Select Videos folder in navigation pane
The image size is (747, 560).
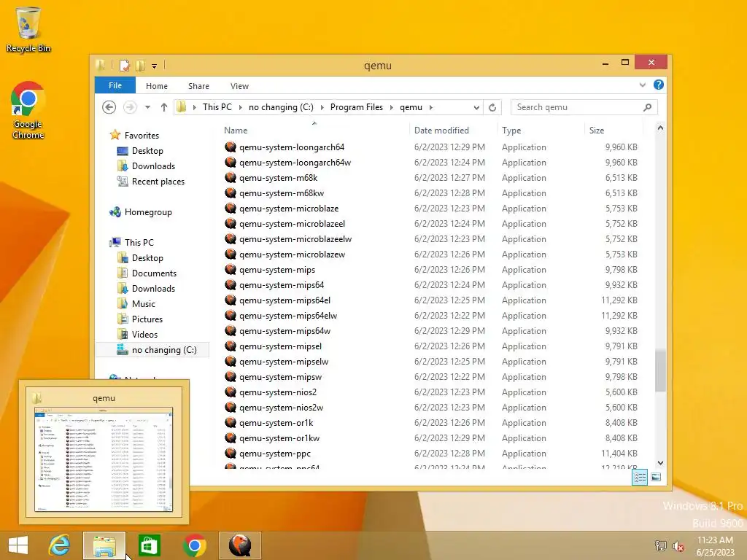[144, 334]
